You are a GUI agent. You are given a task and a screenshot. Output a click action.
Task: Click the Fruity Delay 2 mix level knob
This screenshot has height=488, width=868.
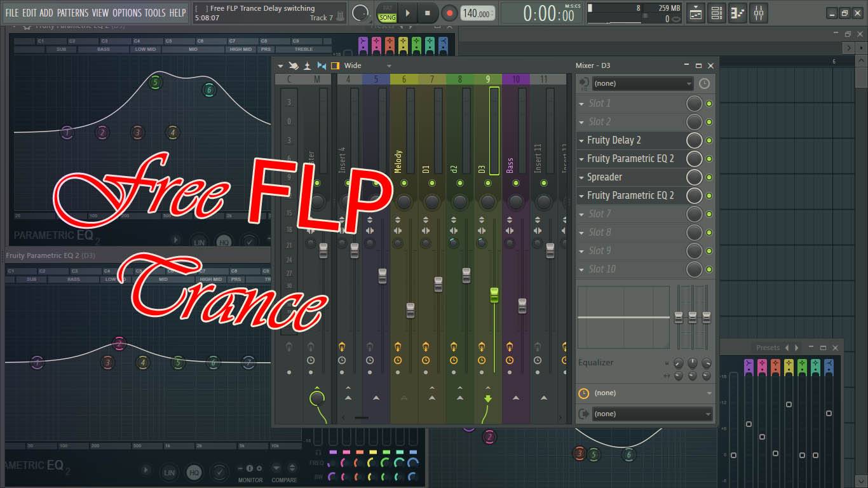(x=694, y=140)
